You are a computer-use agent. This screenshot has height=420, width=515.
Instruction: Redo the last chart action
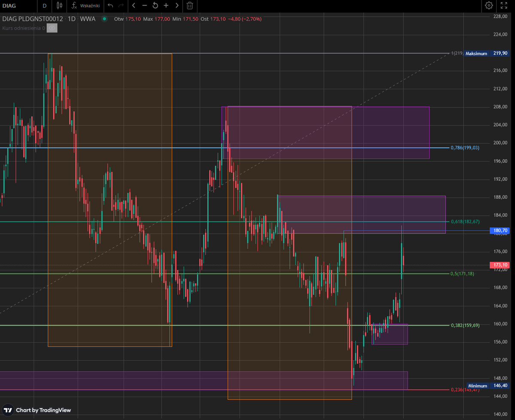121,6
